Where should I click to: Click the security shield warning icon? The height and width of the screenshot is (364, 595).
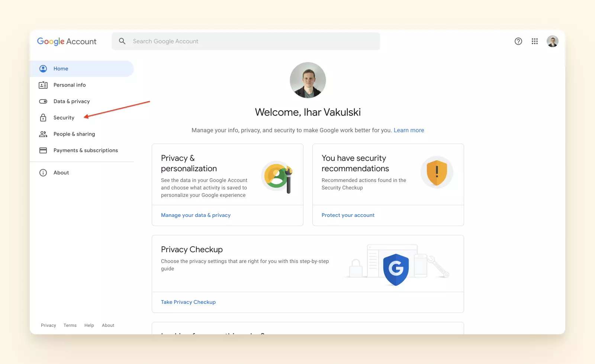437,172
